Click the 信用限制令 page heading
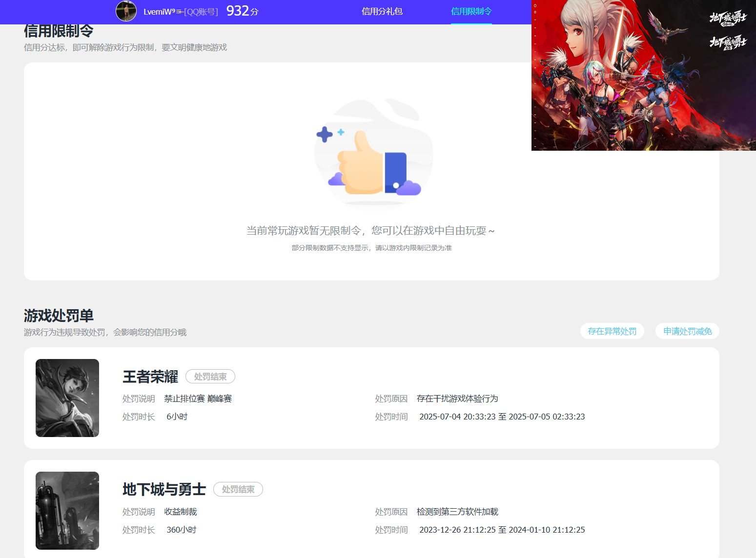The width and height of the screenshot is (756, 558). [x=59, y=31]
